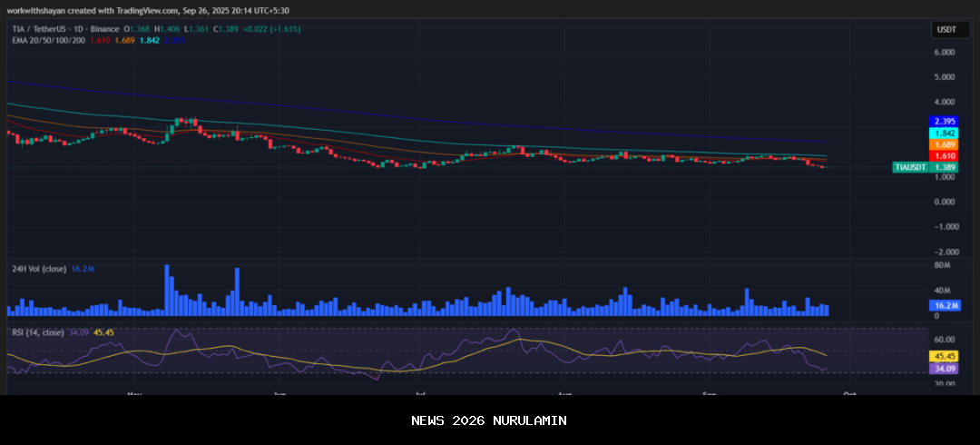Click the blue 16.2M volume tag

pos(945,306)
